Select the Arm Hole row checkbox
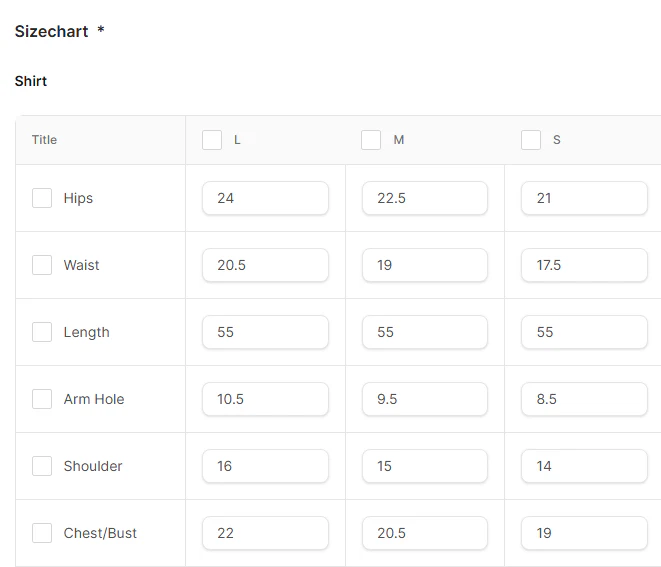 click(42, 399)
